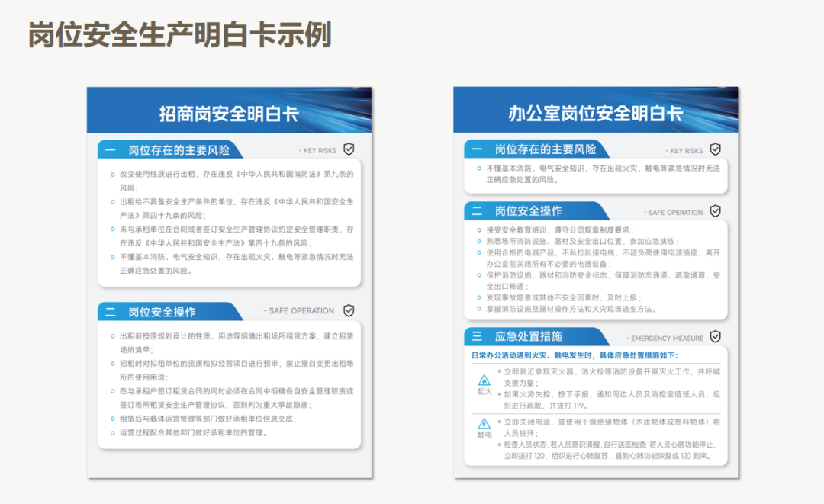Click the KEY RISKS text label
Viewport: 824px width, 504px height.
pyautogui.click(x=318, y=150)
